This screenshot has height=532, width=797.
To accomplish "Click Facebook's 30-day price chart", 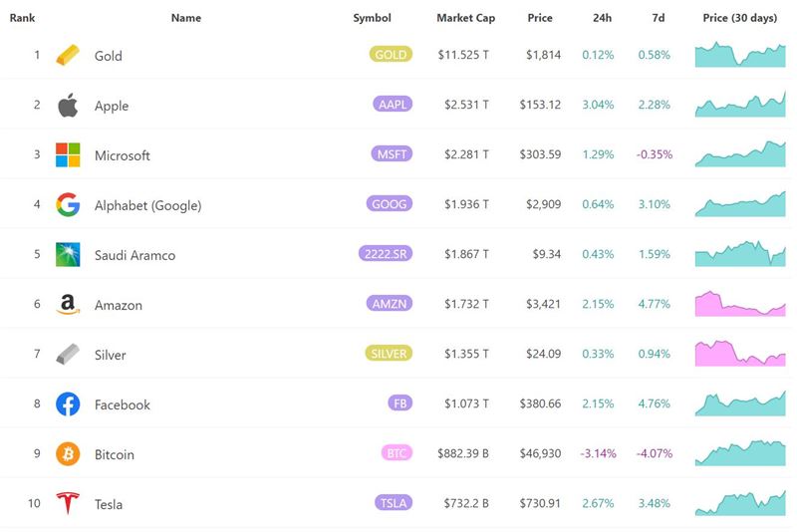I will 740,402.
